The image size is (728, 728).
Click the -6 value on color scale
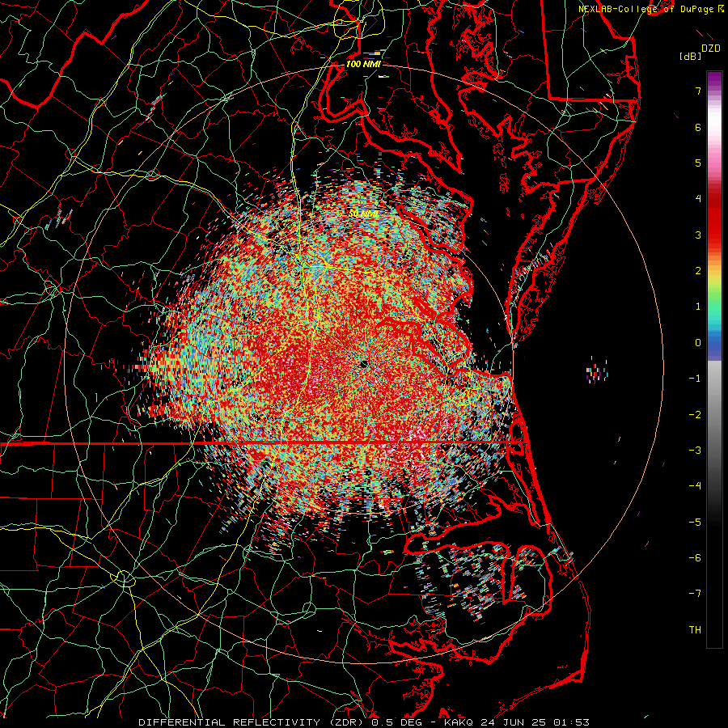coord(695,558)
